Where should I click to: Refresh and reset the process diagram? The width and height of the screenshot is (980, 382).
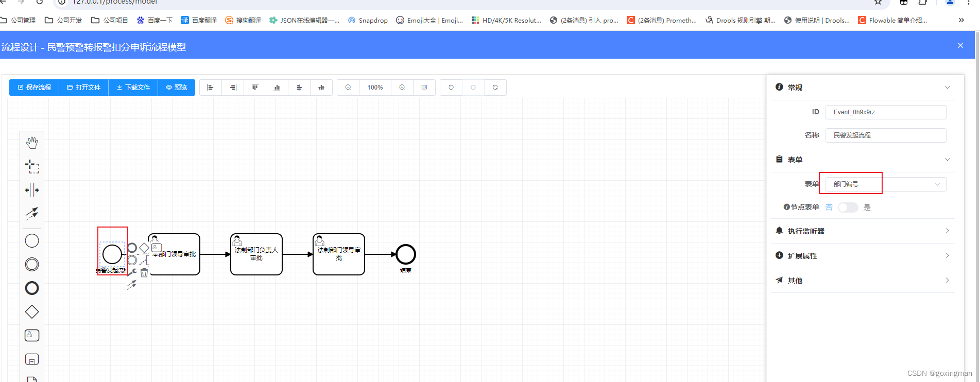495,88
